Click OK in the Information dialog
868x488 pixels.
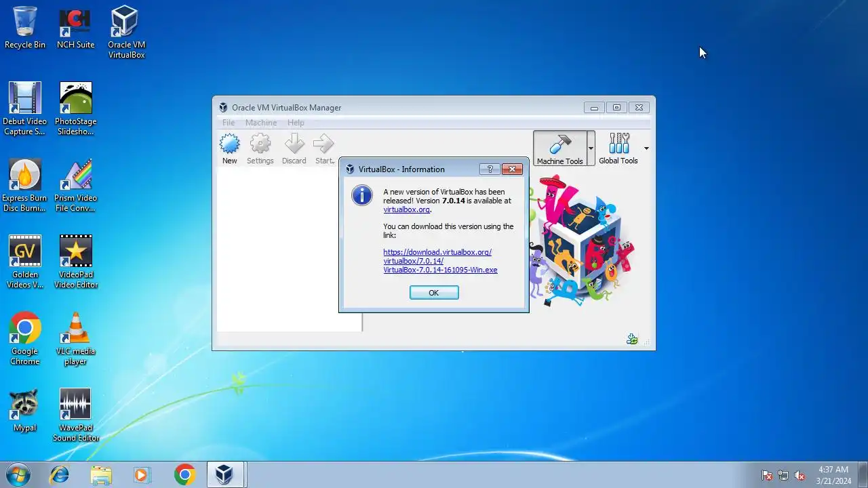[x=434, y=293]
